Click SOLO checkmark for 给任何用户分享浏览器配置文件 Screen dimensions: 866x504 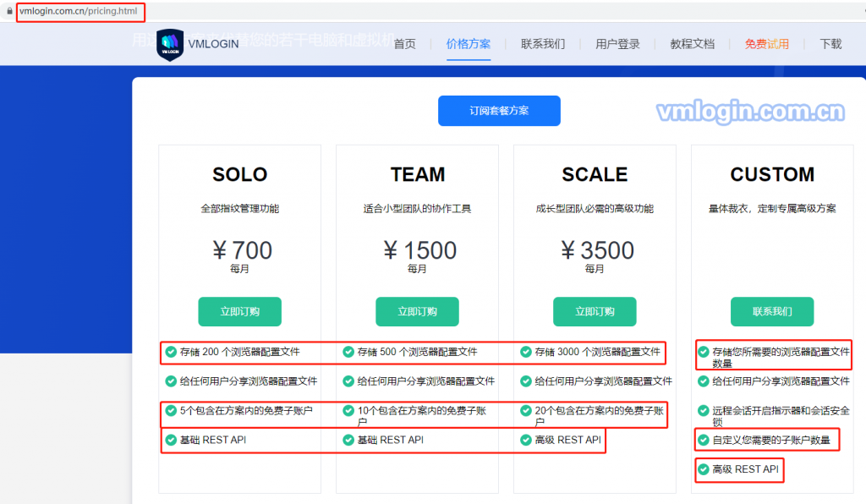(171, 381)
